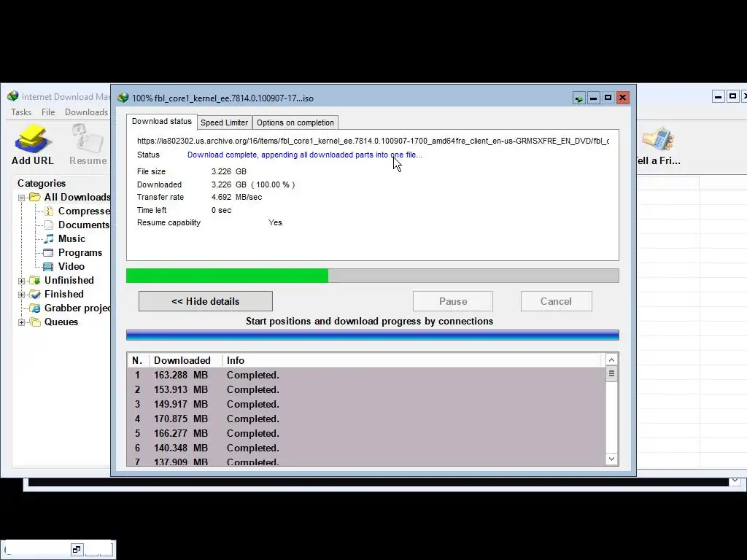747x560 pixels.
Task: Open the Tasks menu
Action: (x=21, y=112)
